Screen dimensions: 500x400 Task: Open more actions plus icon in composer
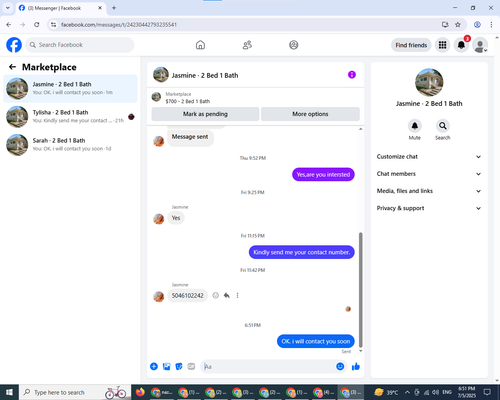coord(154,367)
